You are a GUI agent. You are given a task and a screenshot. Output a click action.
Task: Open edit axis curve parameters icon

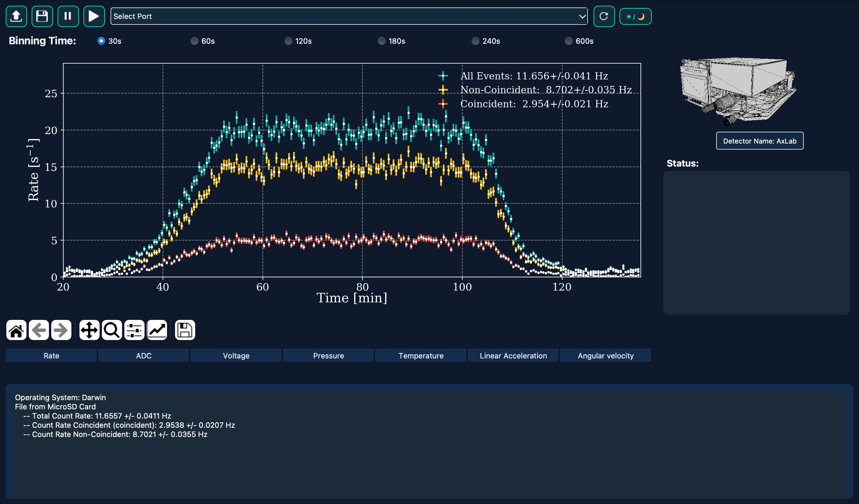click(x=157, y=330)
